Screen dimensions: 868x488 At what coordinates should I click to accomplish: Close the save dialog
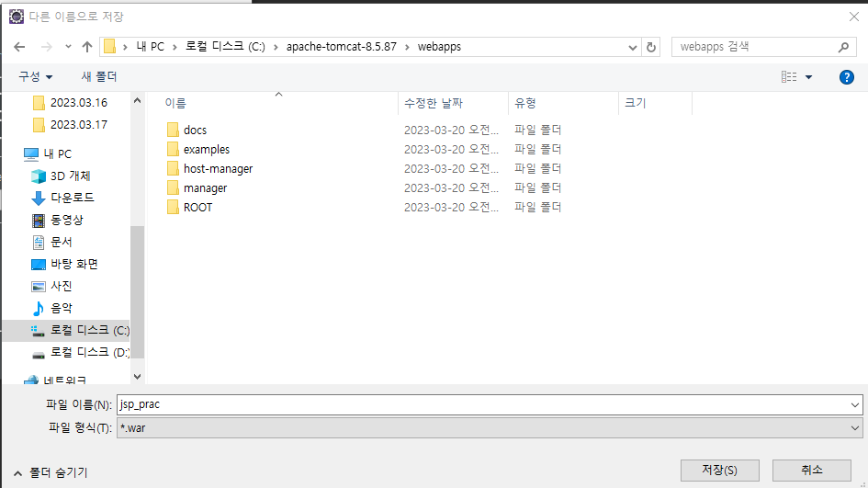pos(853,17)
